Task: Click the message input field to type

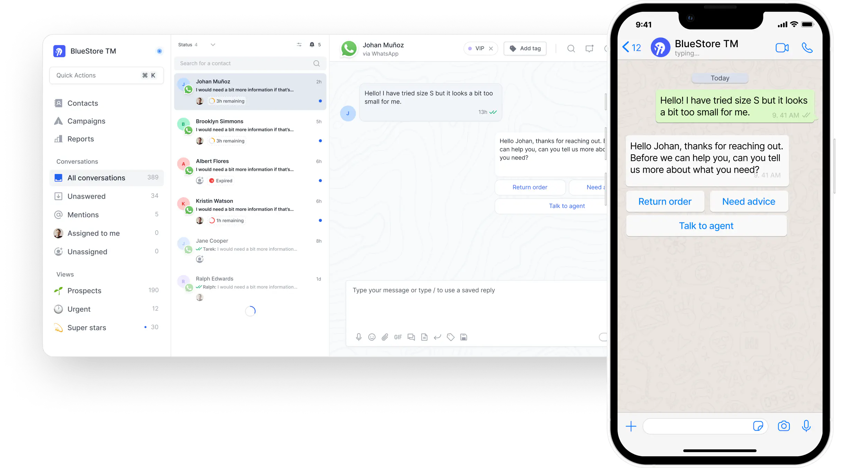Action: [472, 290]
